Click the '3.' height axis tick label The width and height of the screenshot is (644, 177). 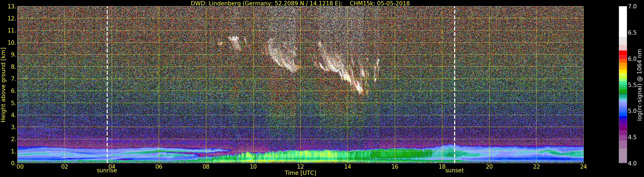point(14,127)
